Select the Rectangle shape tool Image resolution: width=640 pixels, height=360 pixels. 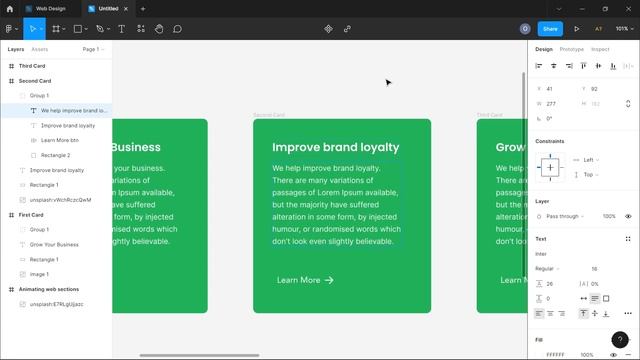tap(77, 29)
